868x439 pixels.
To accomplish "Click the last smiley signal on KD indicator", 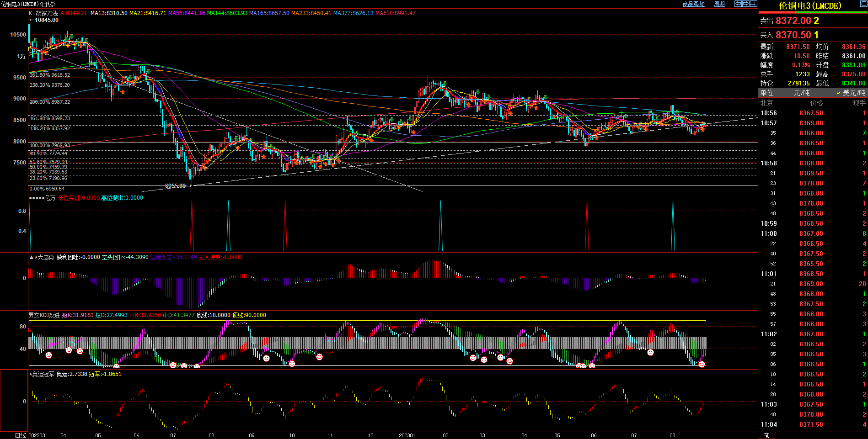I will point(702,364).
